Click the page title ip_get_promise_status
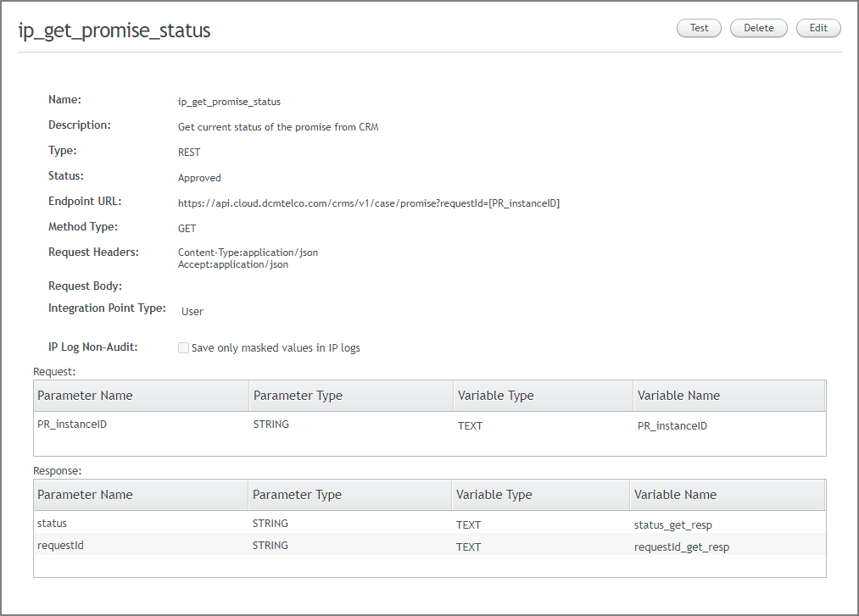859x616 pixels. pyautogui.click(x=114, y=31)
